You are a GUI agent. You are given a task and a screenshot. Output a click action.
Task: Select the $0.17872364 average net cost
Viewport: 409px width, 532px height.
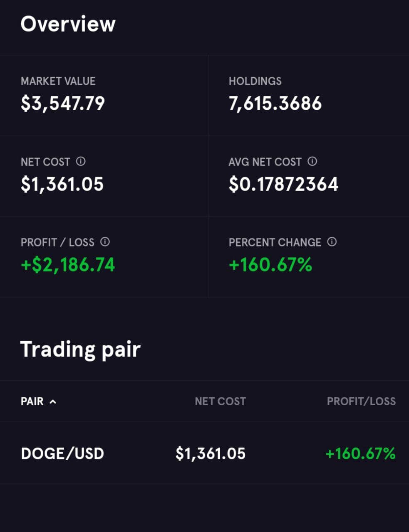(283, 184)
